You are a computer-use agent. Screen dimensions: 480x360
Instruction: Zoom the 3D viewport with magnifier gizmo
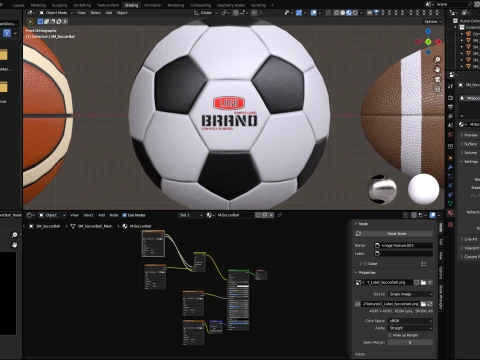[x=437, y=60]
